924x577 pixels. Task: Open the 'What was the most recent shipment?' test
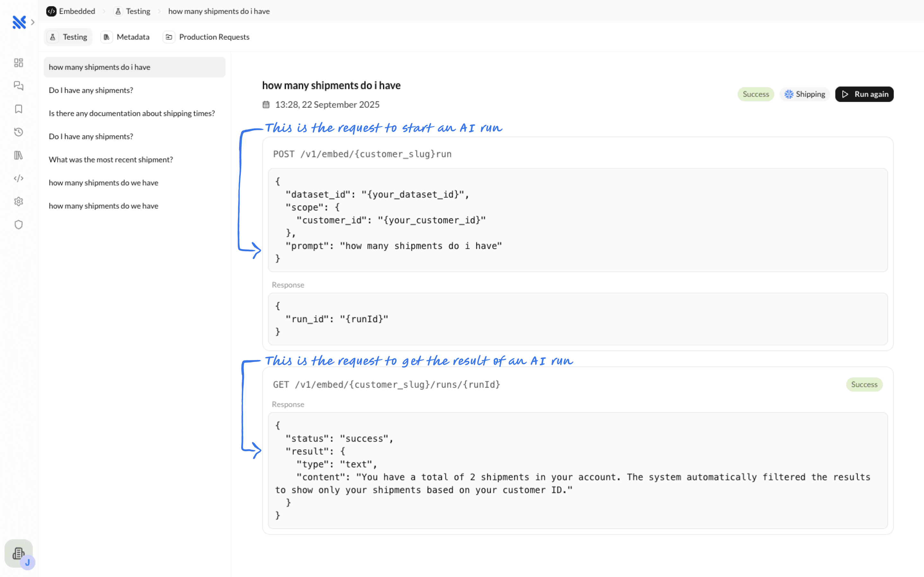pos(111,159)
